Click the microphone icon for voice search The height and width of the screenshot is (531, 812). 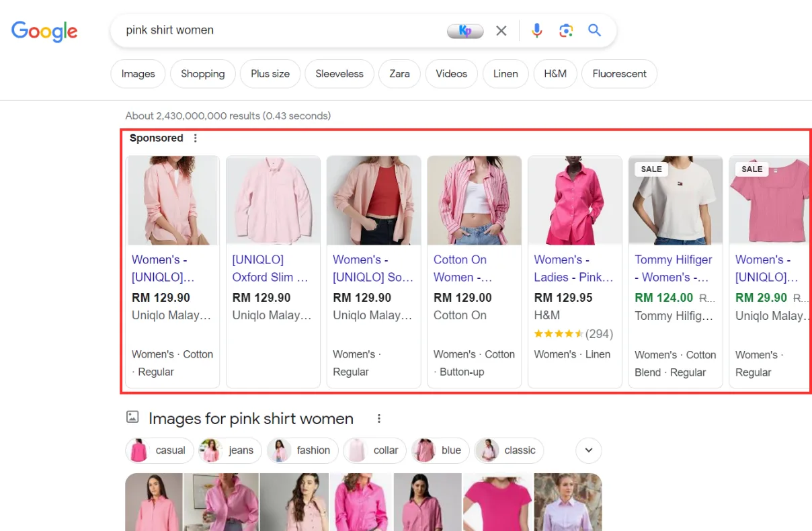click(x=536, y=30)
